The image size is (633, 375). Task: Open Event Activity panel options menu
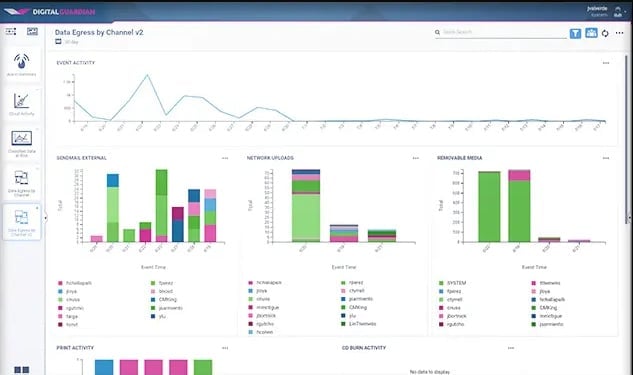606,63
